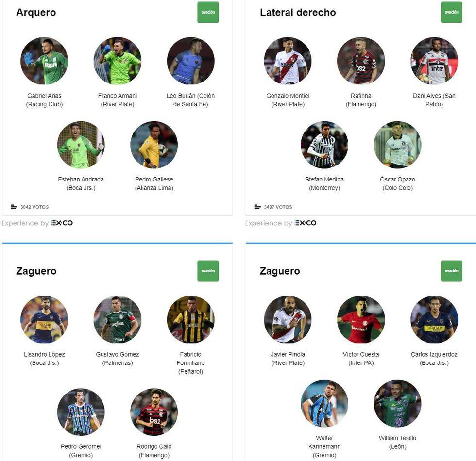Click the ovación badge in Lateral derecho poll

point(451,13)
